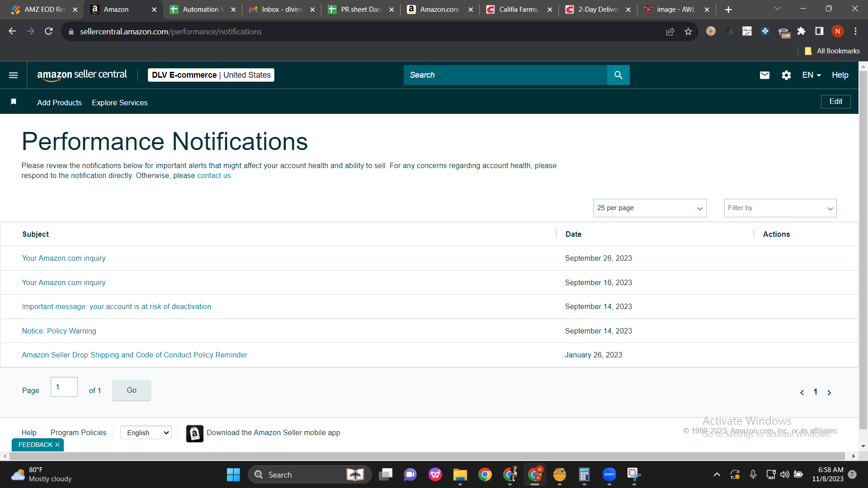The height and width of the screenshot is (488, 868).
Task: Go back in browser history
Action: point(13,31)
